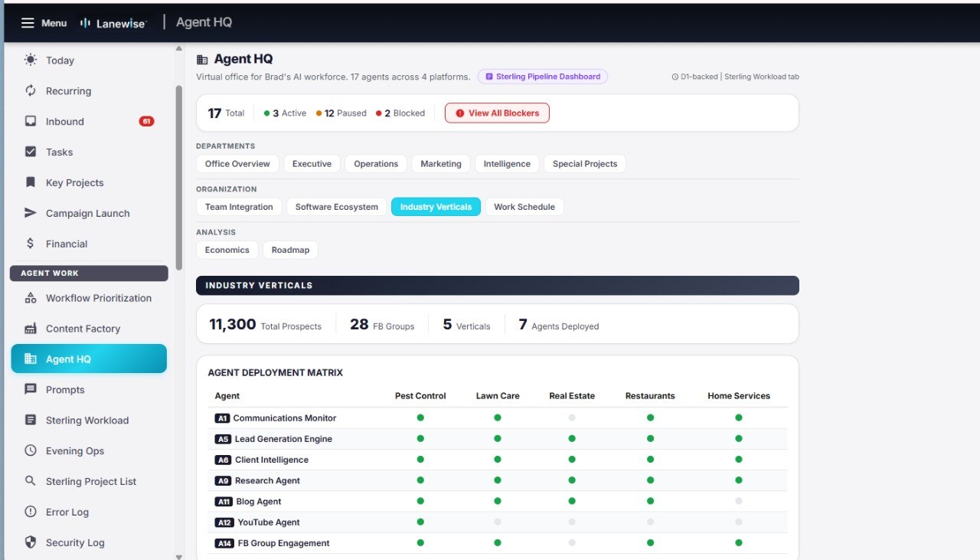
Task: Open Inbound in sidebar
Action: coord(89,121)
